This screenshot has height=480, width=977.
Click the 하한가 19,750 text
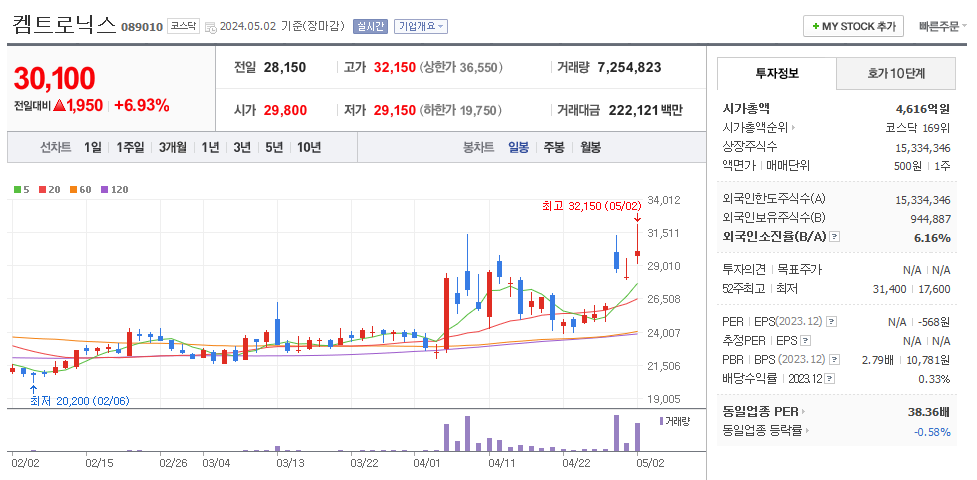pyautogui.click(x=461, y=110)
